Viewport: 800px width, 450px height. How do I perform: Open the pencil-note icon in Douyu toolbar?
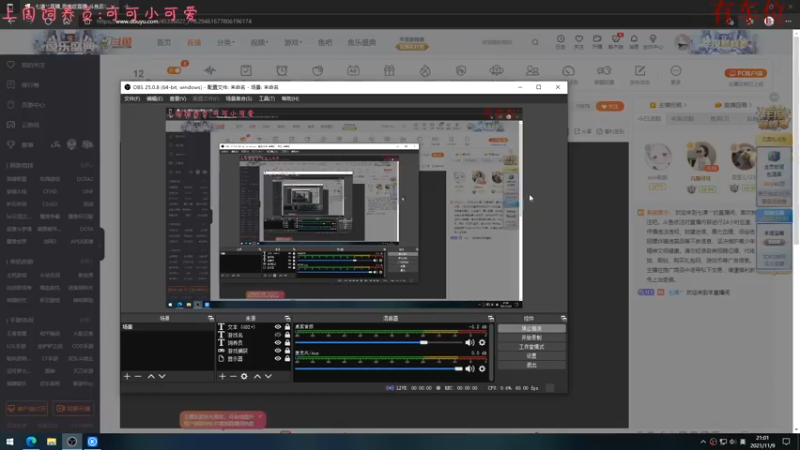pos(640,71)
